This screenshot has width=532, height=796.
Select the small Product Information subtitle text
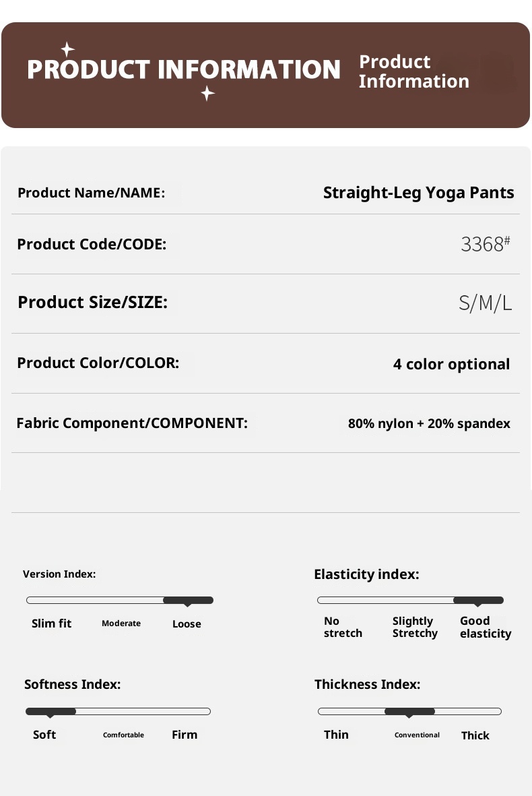pyautogui.click(x=413, y=71)
